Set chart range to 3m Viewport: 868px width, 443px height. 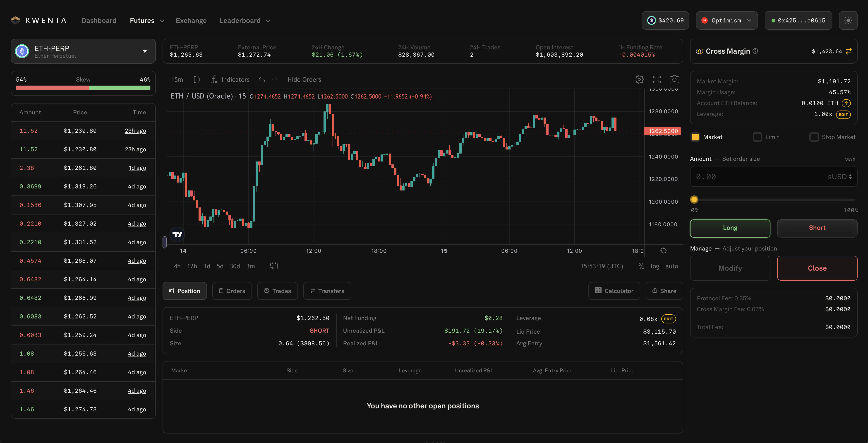(x=250, y=266)
